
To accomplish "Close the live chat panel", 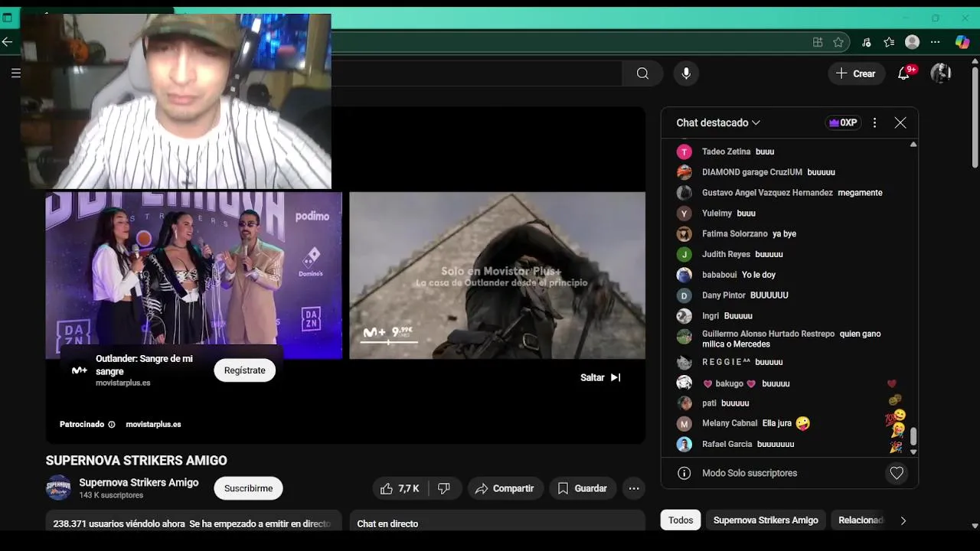I will (900, 122).
